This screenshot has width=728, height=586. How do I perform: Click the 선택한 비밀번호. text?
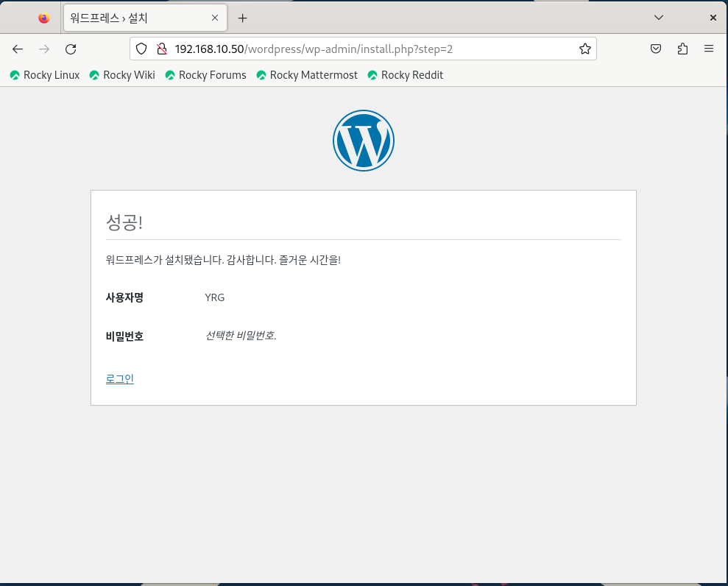tap(241, 335)
